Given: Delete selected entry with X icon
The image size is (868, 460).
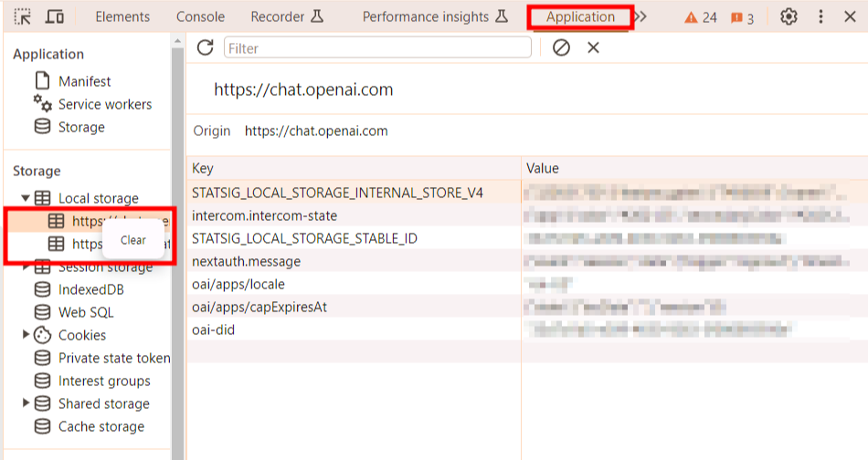Looking at the screenshot, I should [593, 48].
